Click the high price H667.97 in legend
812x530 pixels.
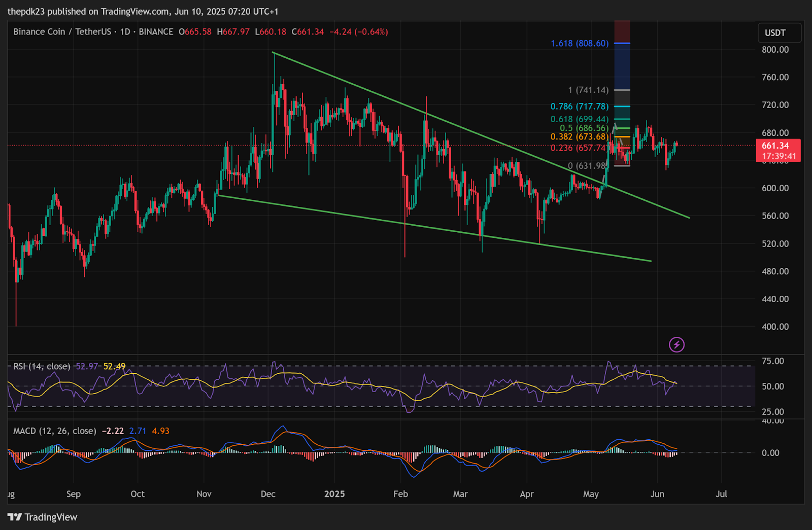(x=233, y=31)
